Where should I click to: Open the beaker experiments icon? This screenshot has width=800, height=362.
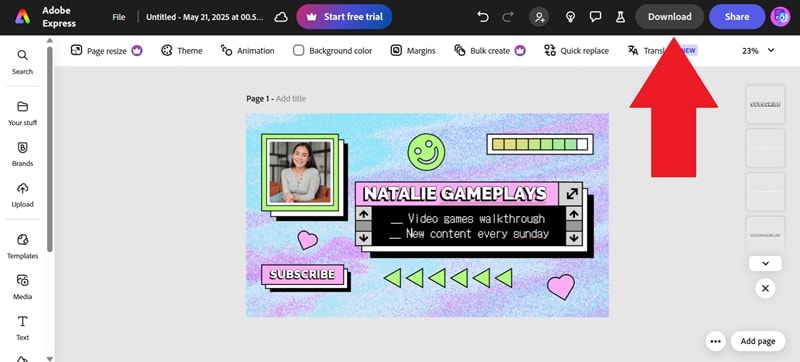pyautogui.click(x=620, y=17)
